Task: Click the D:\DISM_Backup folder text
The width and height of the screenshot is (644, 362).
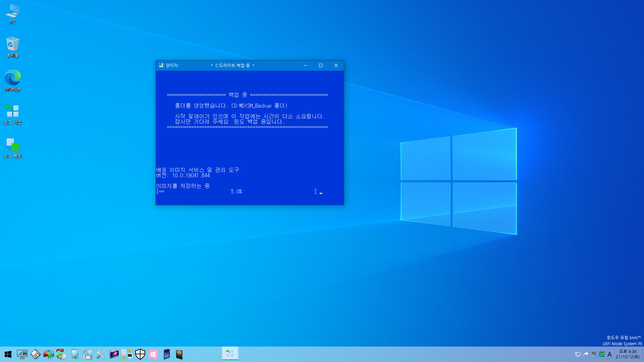Action: pyautogui.click(x=259, y=106)
